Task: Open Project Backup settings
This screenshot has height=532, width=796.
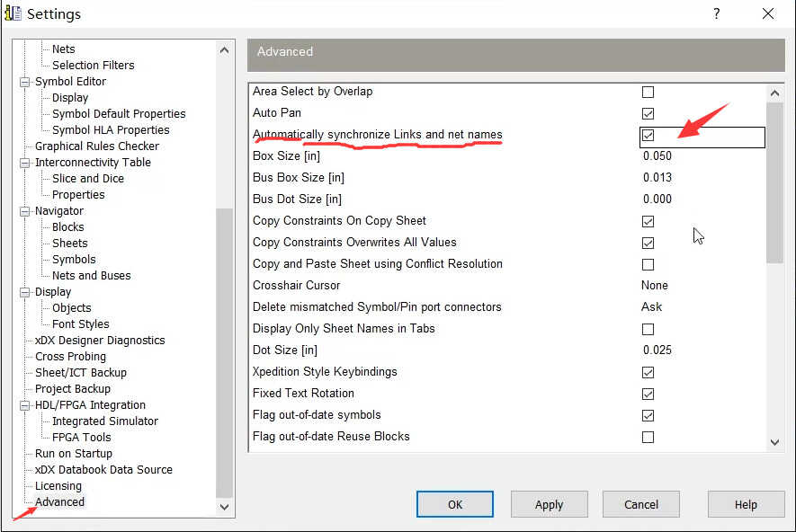Action: pyautogui.click(x=73, y=389)
